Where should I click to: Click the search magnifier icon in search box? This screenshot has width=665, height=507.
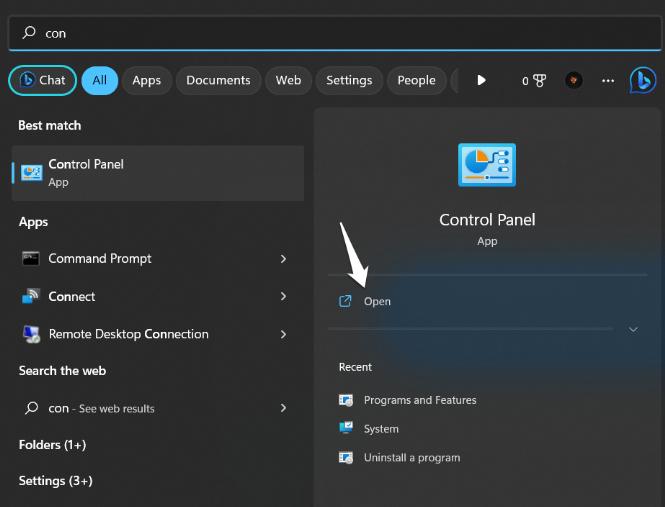[29, 33]
